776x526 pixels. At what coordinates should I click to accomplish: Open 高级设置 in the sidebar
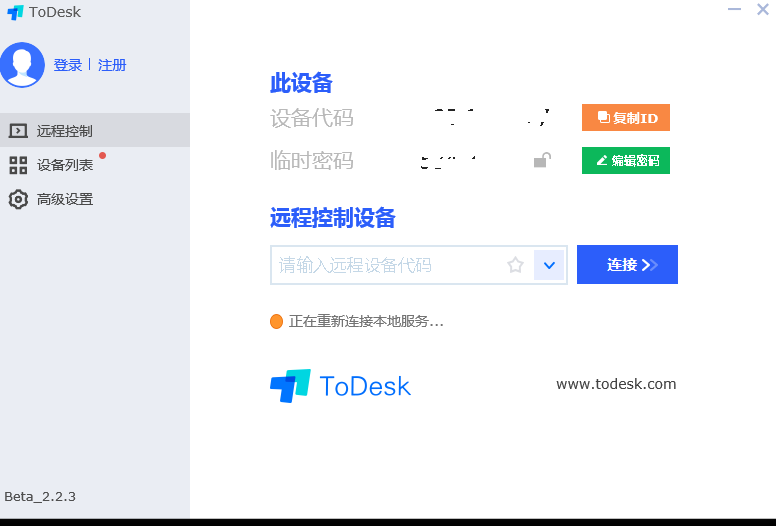pyautogui.click(x=95, y=199)
